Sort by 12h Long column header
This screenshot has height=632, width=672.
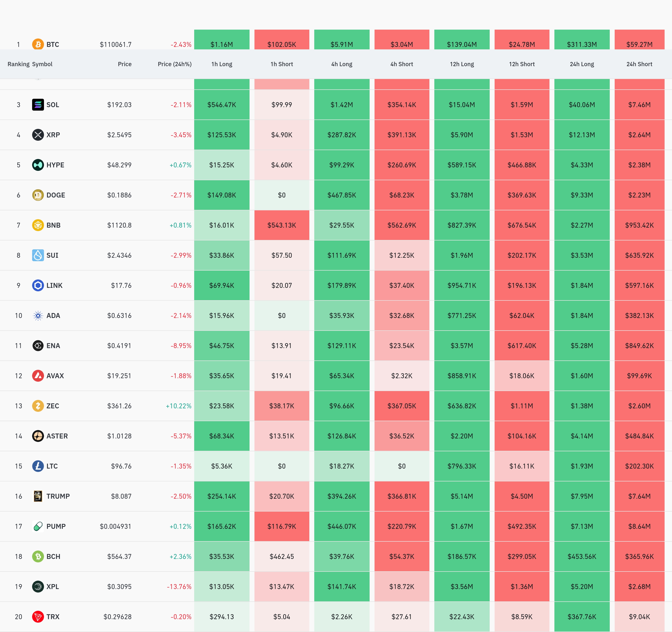(x=462, y=64)
